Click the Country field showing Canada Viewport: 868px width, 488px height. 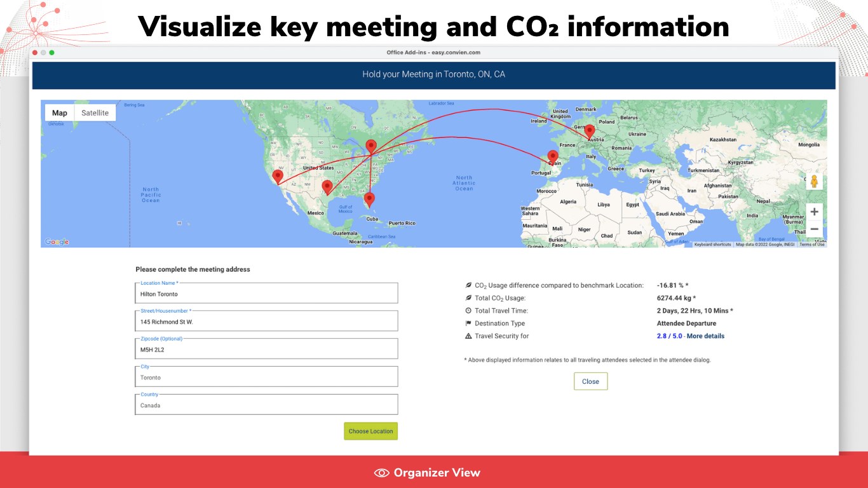(266, 404)
